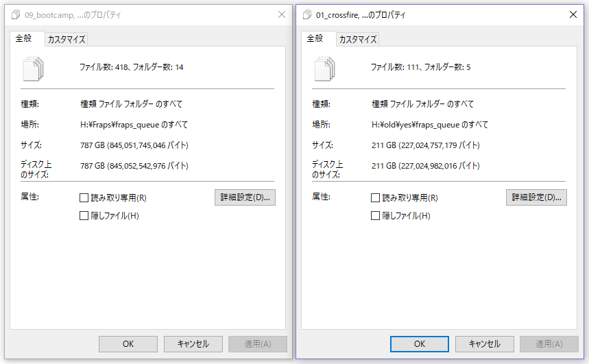Check 隠しファイル(H) in the 09_bootcamp window
This screenshot has height=364, width=589.
point(84,216)
